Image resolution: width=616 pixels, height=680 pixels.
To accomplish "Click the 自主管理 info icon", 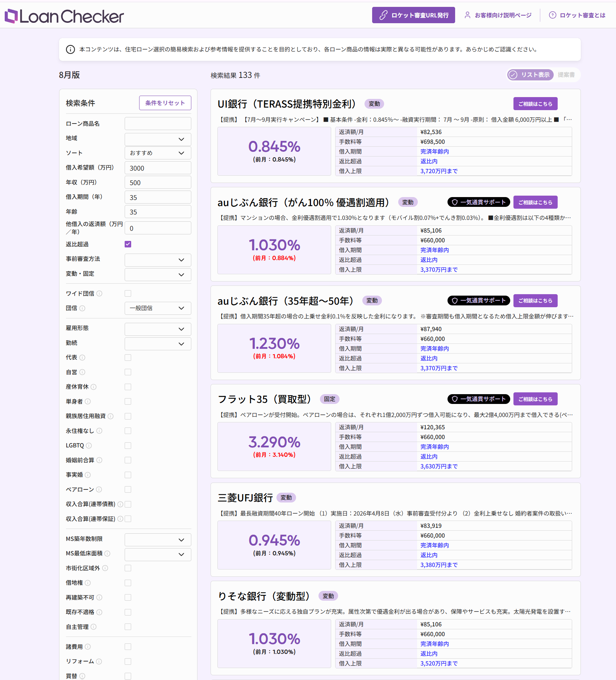I will (x=93, y=627).
